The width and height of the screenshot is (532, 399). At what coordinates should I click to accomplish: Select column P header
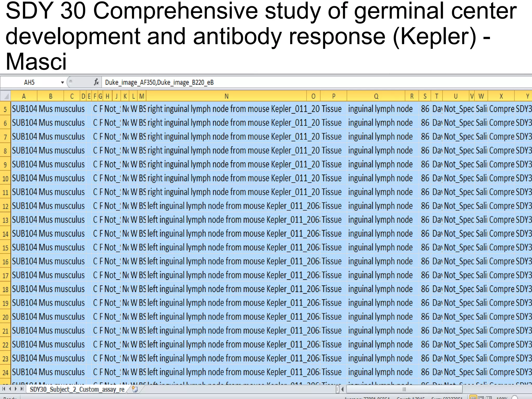(x=334, y=96)
